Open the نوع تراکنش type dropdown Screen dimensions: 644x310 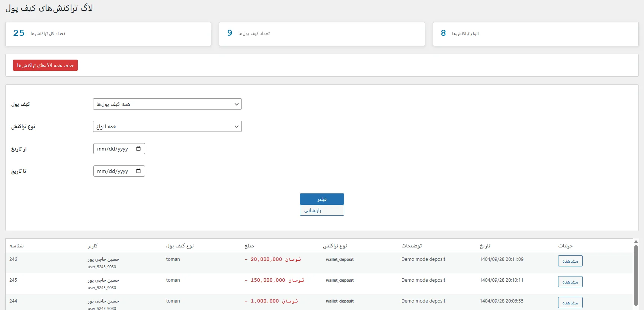[167, 126]
